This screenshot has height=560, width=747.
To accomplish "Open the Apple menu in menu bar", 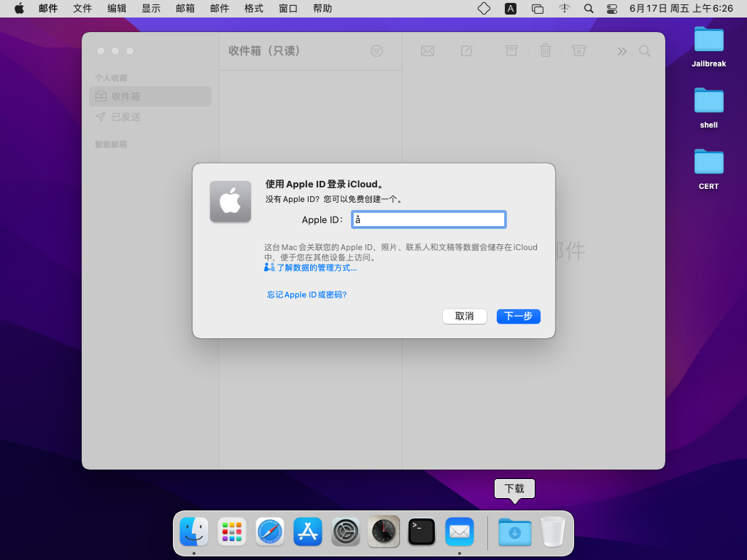I will (19, 9).
